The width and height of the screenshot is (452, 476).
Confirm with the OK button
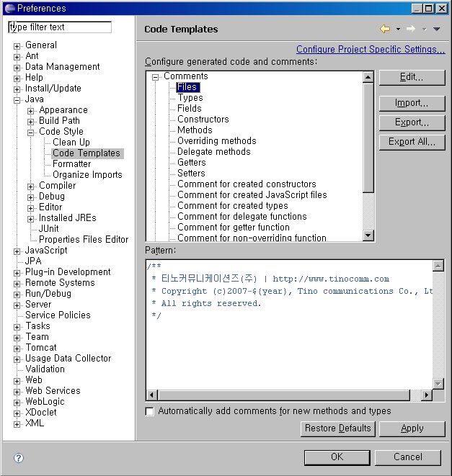337,457
